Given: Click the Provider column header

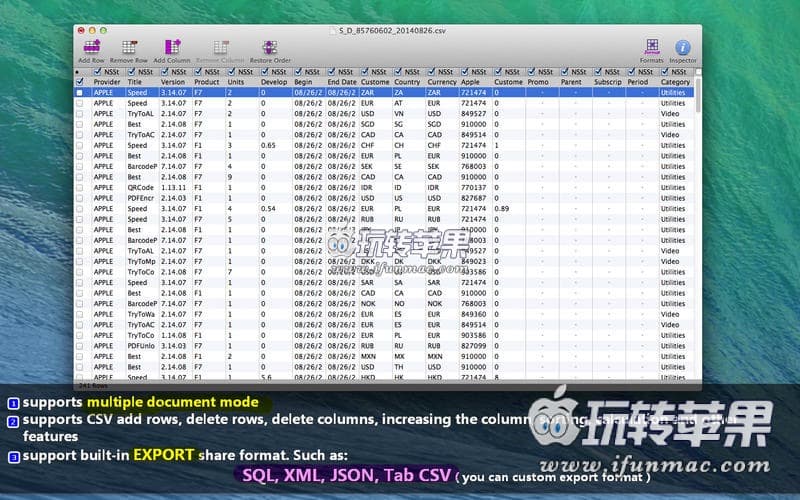Looking at the screenshot, I should [107, 82].
